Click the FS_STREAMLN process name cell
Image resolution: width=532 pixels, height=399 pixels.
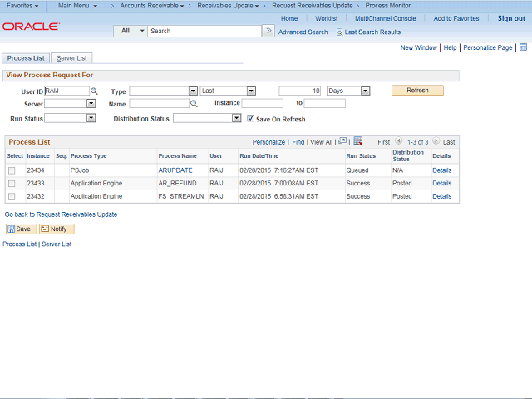pyautogui.click(x=181, y=196)
